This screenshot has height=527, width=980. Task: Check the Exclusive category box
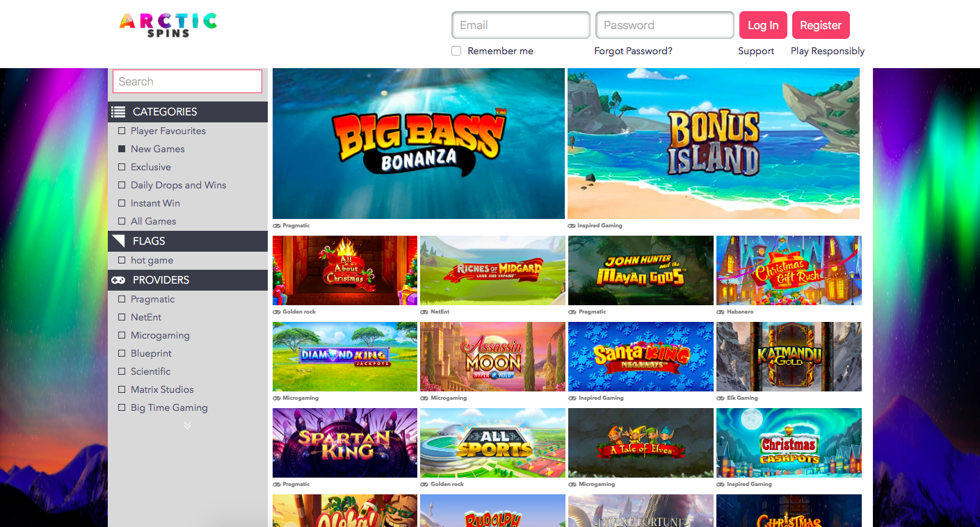point(122,167)
